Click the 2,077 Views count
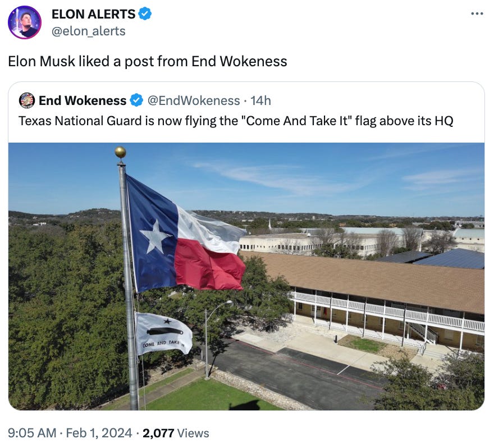The height and width of the screenshot is (448, 494). click(x=176, y=433)
